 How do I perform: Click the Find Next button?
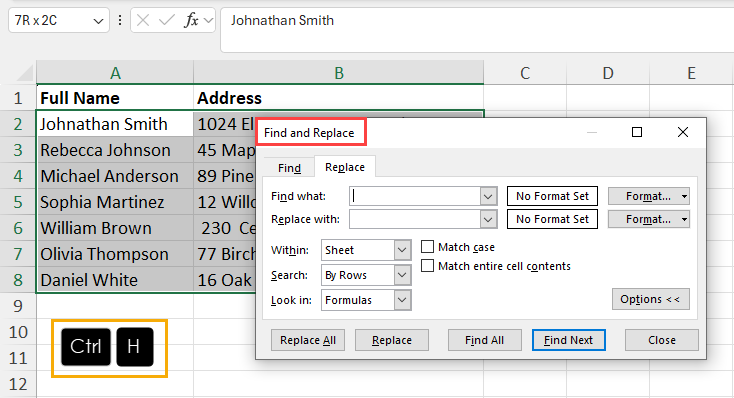[x=568, y=340]
